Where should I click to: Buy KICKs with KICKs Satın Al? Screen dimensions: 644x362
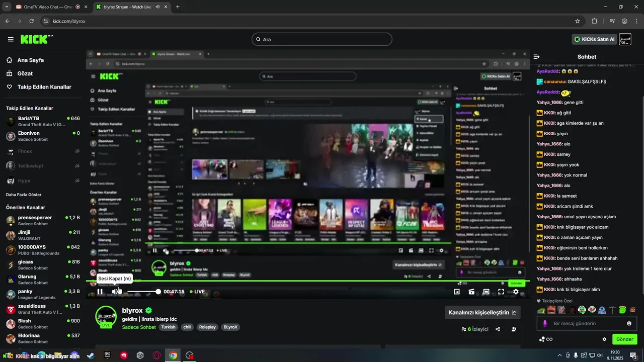pos(594,39)
